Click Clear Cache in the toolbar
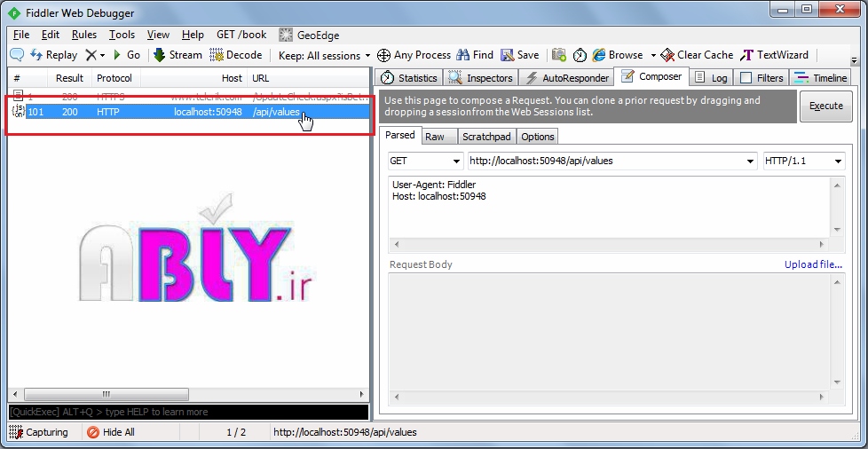 click(x=697, y=55)
